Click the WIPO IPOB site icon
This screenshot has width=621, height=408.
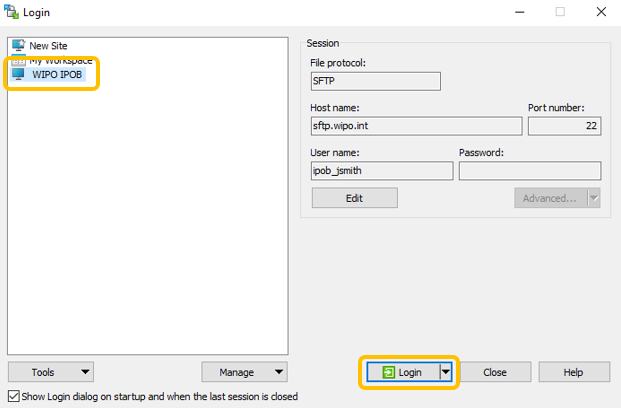pyautogui.click(x=18, y=74)
